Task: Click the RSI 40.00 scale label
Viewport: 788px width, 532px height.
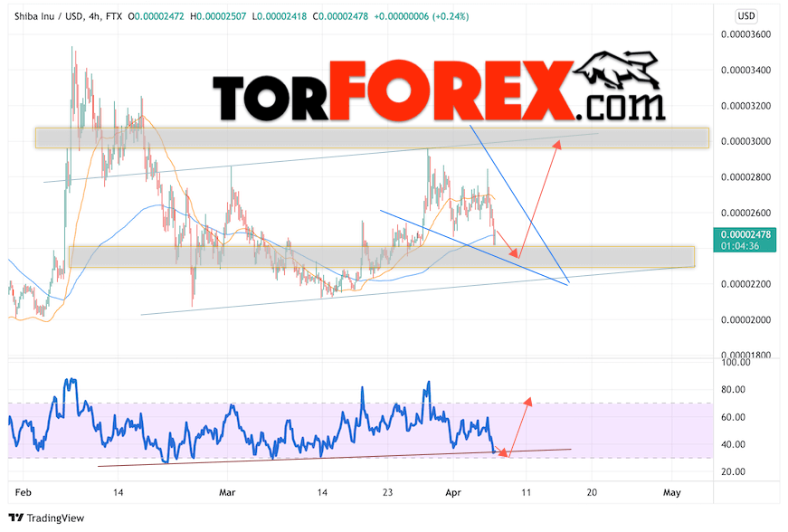Action: pos(733,444)
